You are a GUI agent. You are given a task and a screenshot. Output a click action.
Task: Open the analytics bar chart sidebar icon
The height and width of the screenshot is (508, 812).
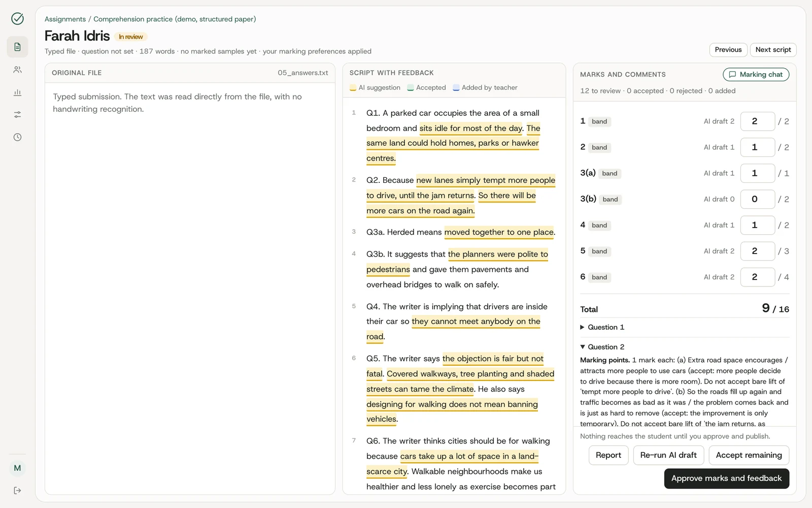17,92
